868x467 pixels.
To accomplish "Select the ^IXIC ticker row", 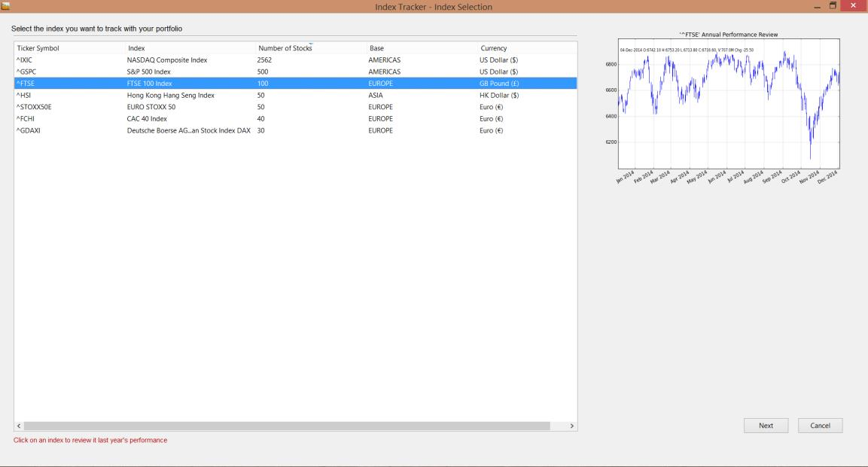I will click(x=296, y=60).
